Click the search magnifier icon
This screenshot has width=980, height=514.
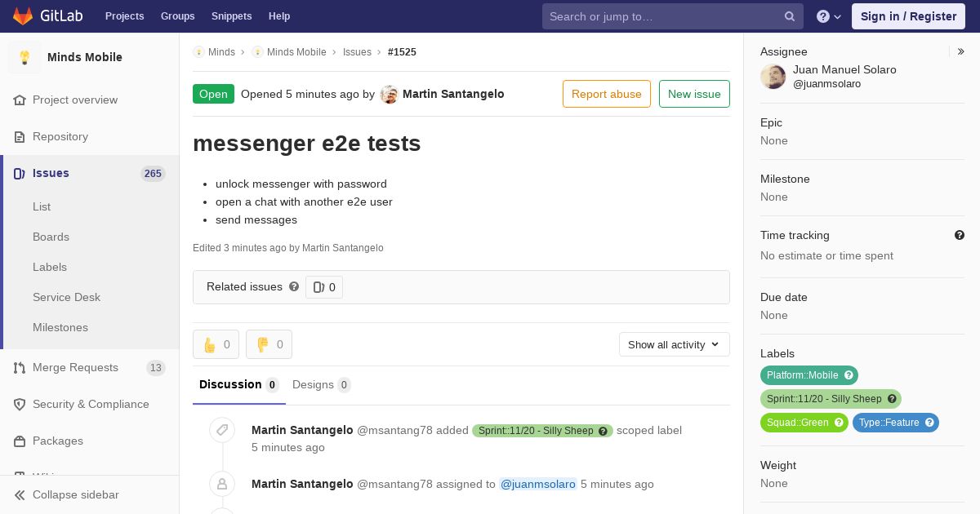point(790,16)
